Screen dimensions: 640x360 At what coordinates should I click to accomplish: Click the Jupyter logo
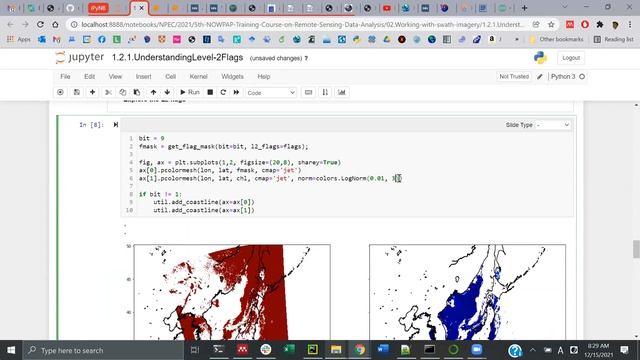point(80,58)
